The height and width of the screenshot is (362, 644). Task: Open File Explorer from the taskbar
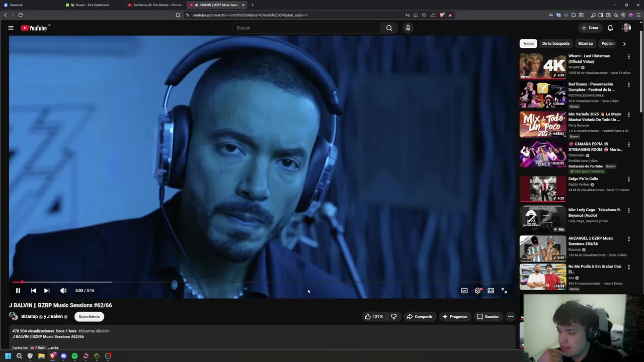41,356
